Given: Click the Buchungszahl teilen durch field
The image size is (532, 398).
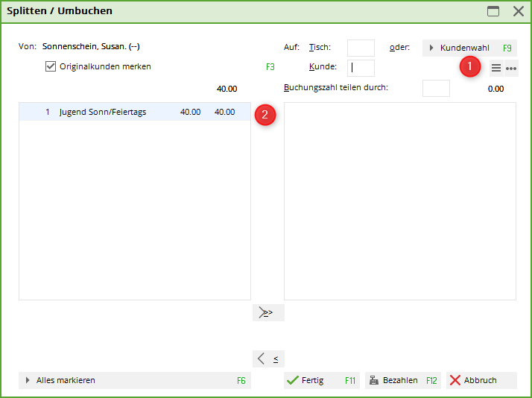Looking at the screenshot, I should tap(436, 88).
